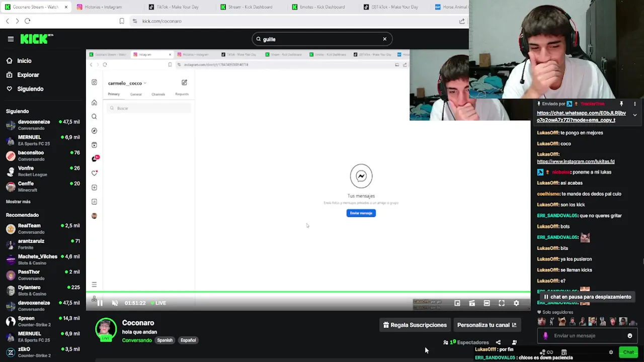Viewport: 644px width, 362px height.
Task: Go back with the browser back arrow
Action: click(x=8, y=21)
